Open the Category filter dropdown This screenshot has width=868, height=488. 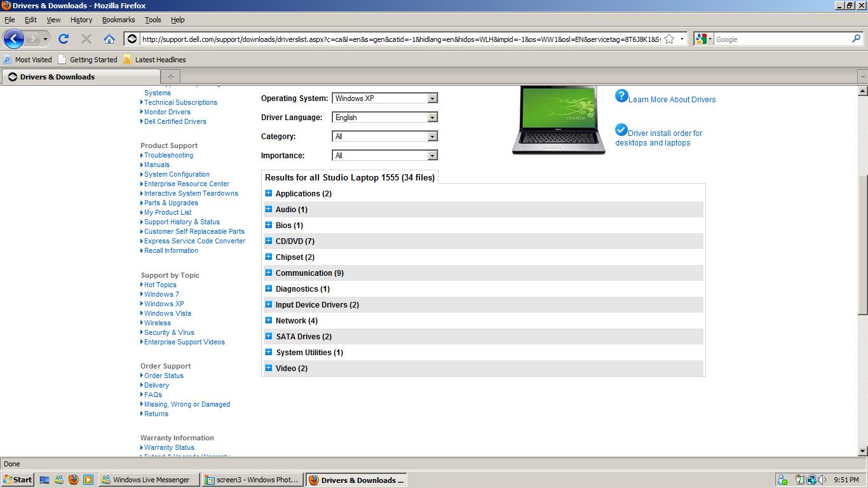[x=385, y=137]
